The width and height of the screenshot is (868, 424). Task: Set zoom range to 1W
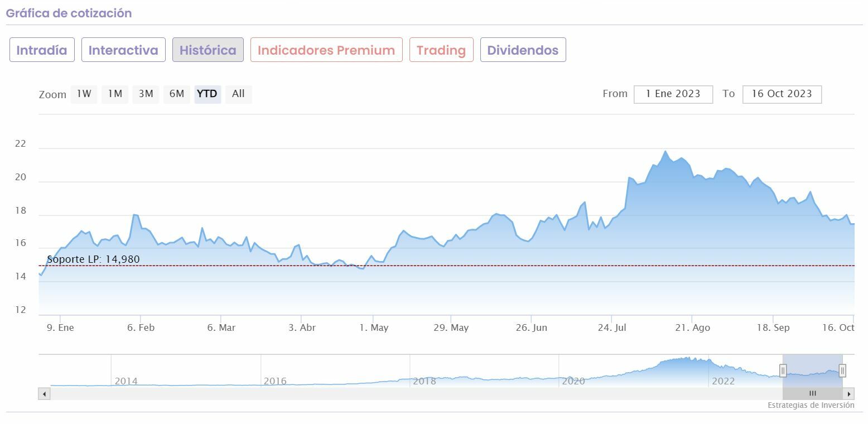84,94
